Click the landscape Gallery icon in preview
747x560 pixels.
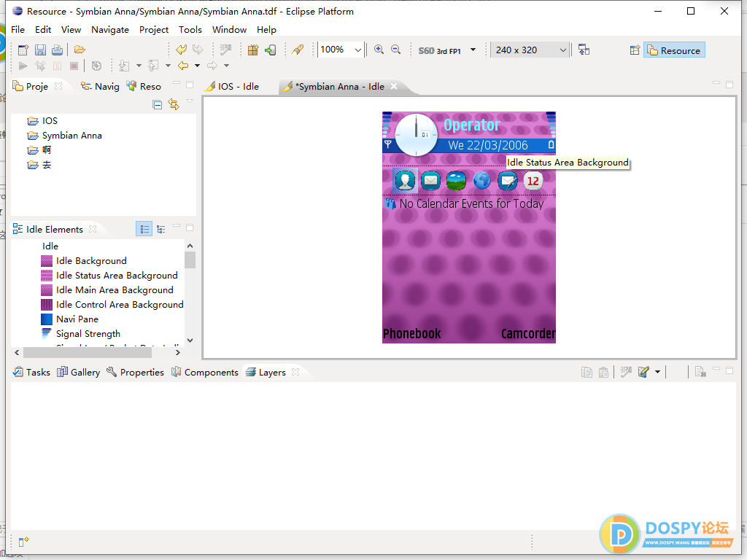pos(456,181)
